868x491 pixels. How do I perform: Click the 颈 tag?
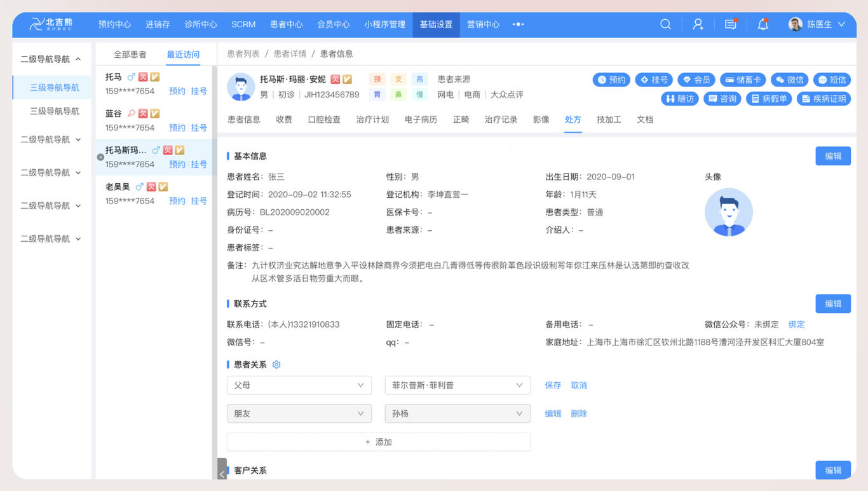(x=377, y=80)
